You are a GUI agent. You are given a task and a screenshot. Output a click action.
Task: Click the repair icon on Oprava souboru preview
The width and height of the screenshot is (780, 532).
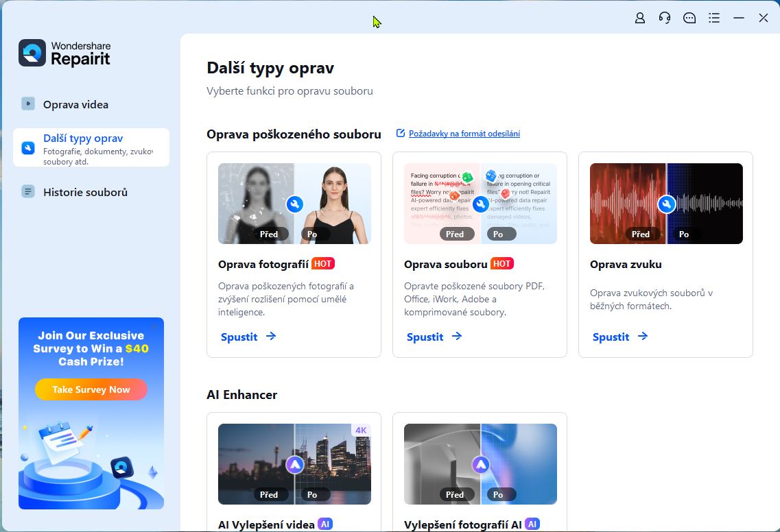pos(481,204)
